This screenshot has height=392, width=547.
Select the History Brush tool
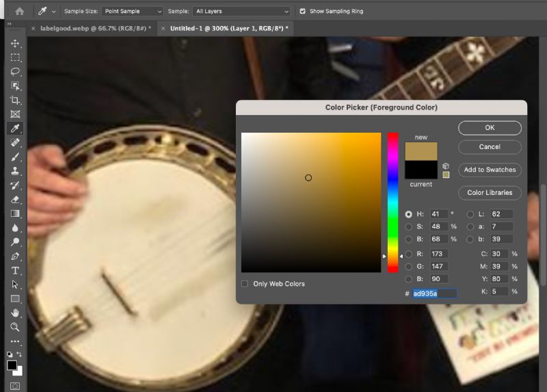click(15, 185)
